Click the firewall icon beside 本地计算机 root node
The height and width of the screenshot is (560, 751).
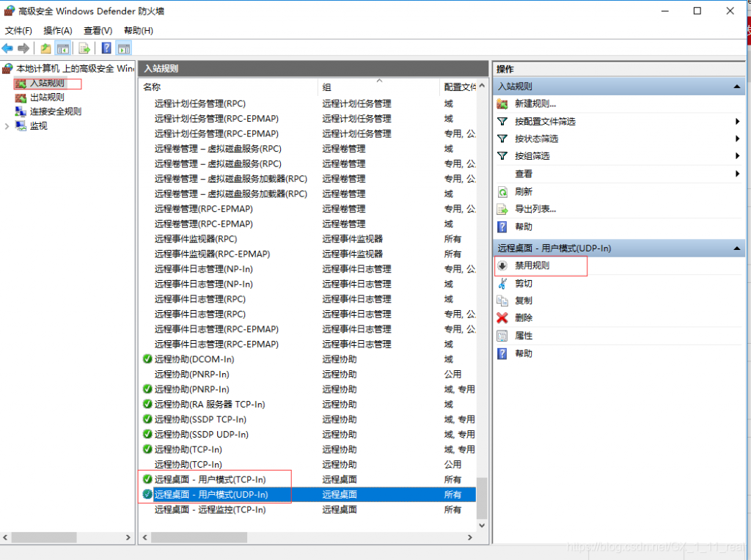(x=7, y=68)
